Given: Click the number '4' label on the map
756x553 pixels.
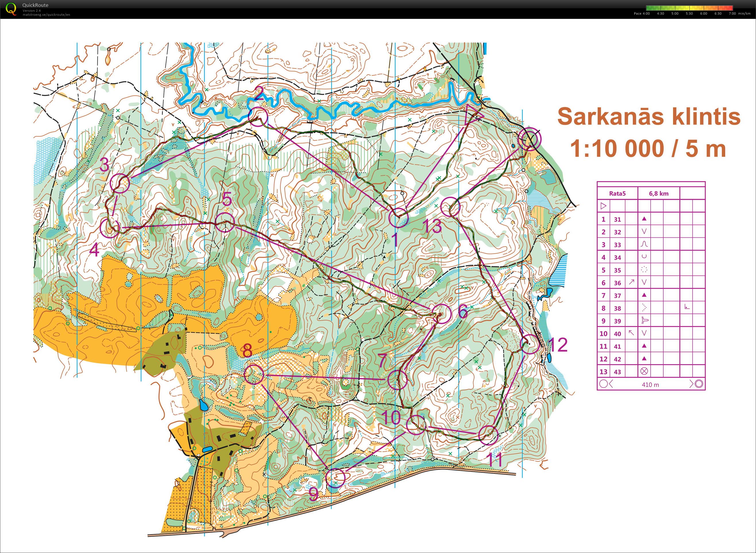Looking at the screenshot, I should pyautogui.click(x=94, y=250).
